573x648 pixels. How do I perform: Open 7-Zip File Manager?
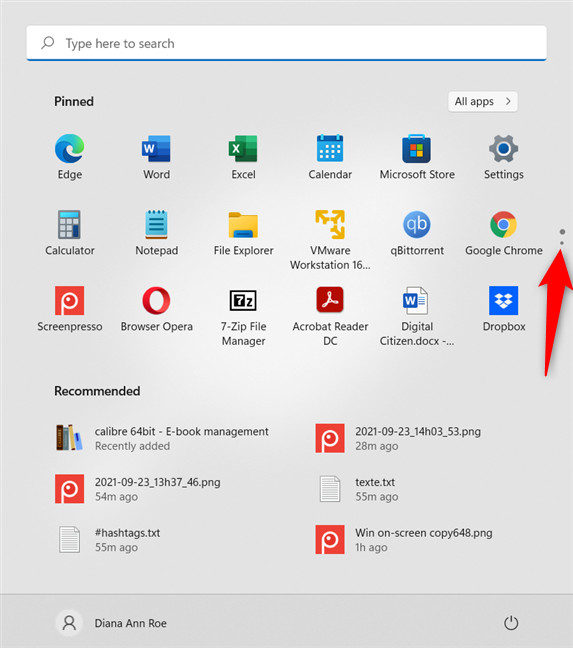coord(243,316)
